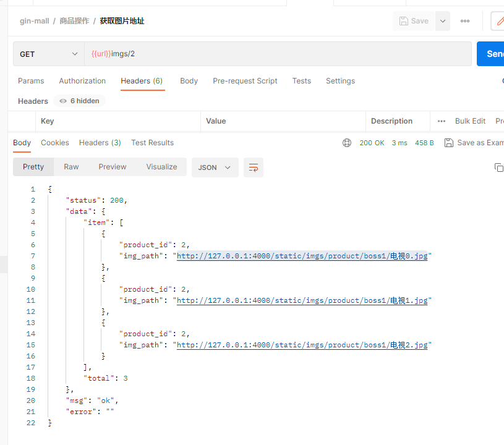The width and height of the screenshot is (504, 445).
Task: Open the Pre-request Script tab
Action: coord(245,81)
